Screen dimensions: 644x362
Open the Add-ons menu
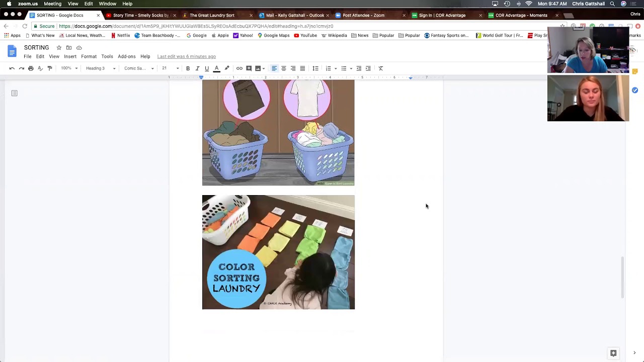pos(127,56)
